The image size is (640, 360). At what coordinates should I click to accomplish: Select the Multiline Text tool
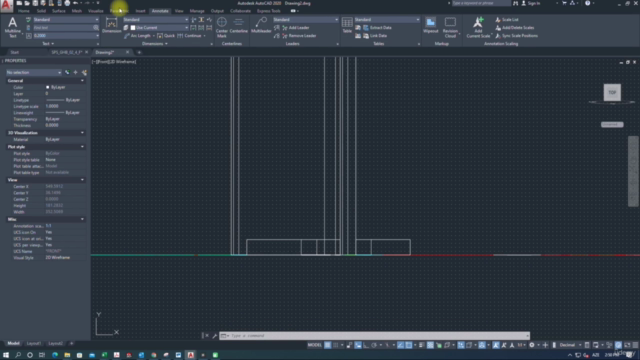point(12,27)
